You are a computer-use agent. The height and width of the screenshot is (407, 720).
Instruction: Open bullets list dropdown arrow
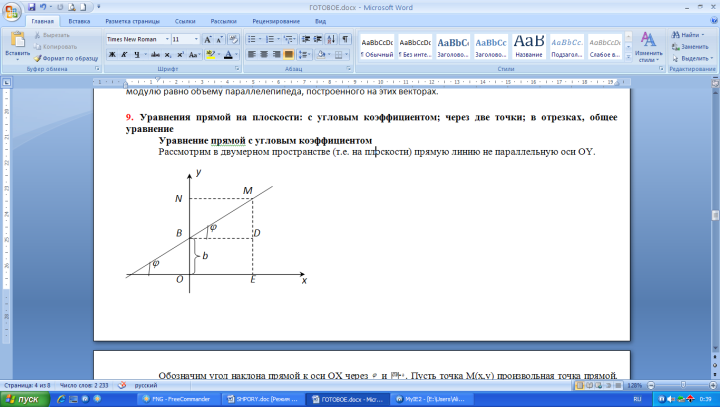point(260,40)
